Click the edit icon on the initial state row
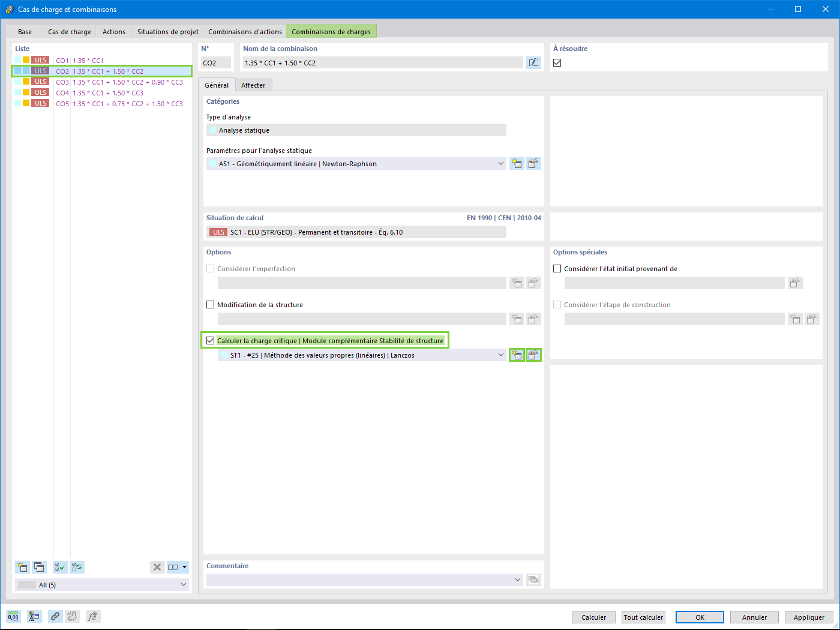This screenshot has height=630, width=840. 795,283
